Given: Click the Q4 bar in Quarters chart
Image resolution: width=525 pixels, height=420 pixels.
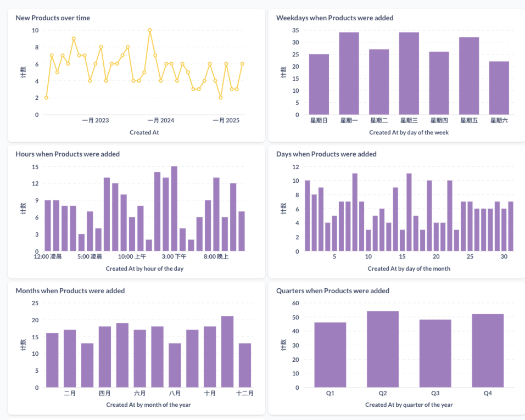Looking at the screenshot, I should click(488, 350).
